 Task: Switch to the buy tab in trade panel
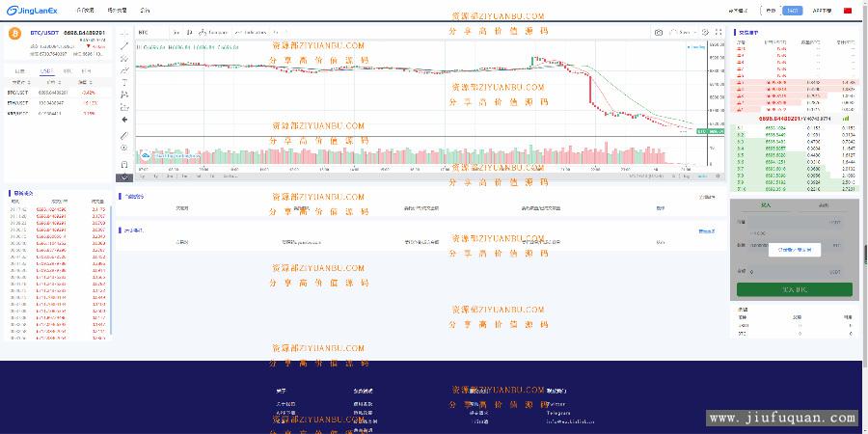(x=766, y=204)
